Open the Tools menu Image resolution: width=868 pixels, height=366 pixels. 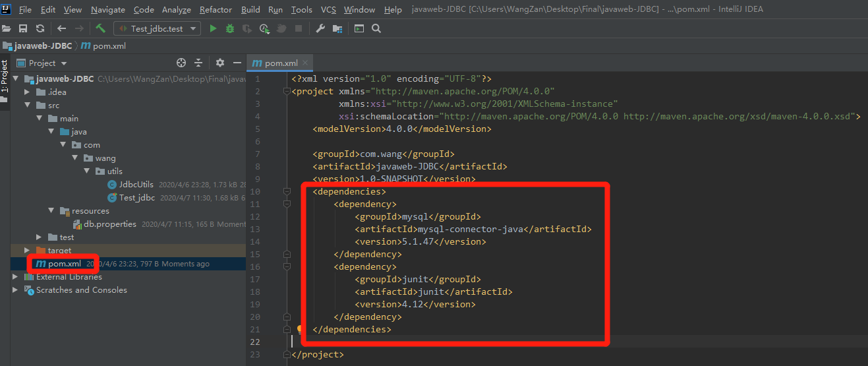pyautogui.click(x=302, y=9)
